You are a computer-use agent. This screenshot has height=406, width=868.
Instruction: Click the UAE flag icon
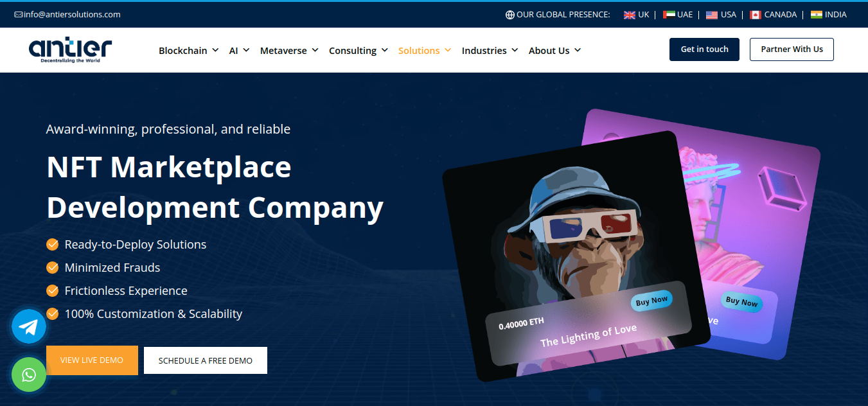pos(669,15)
